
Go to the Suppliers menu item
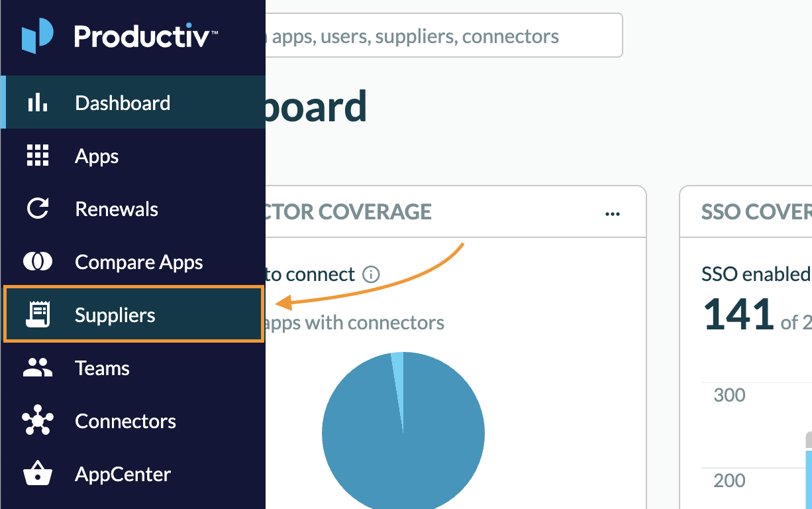click(115, 315)
